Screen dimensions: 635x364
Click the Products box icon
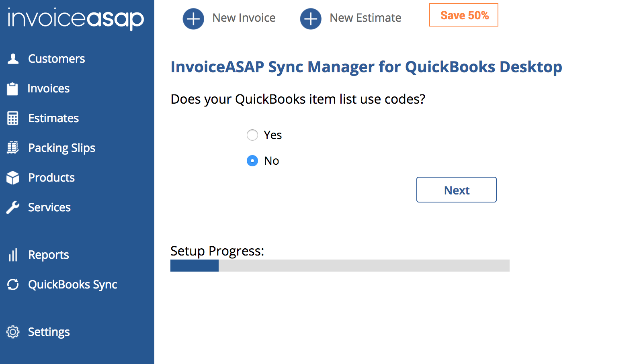(x=13, y=178)
